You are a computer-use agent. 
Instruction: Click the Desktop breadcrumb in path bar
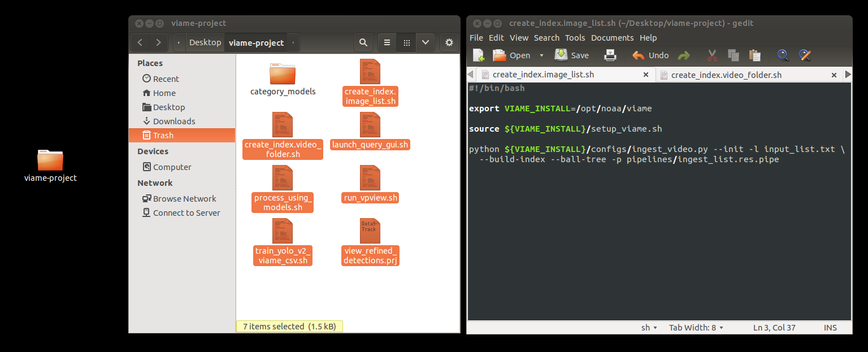point(205,42)
